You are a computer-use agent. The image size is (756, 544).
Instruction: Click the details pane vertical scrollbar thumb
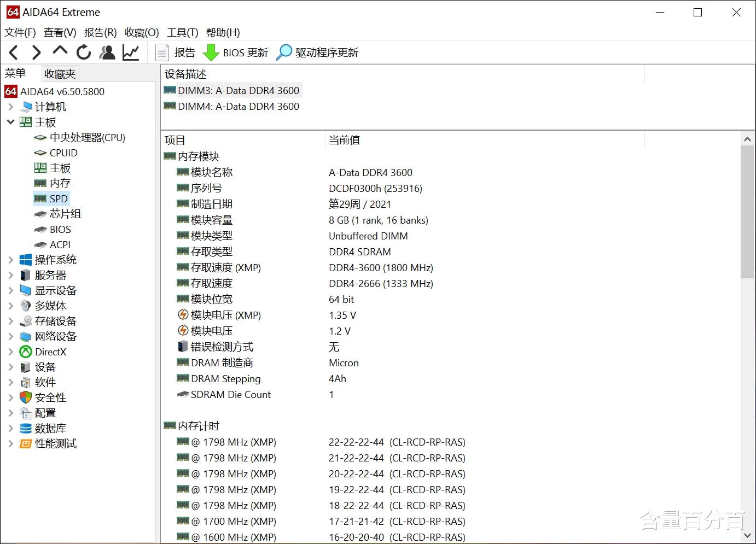point(747,212)
